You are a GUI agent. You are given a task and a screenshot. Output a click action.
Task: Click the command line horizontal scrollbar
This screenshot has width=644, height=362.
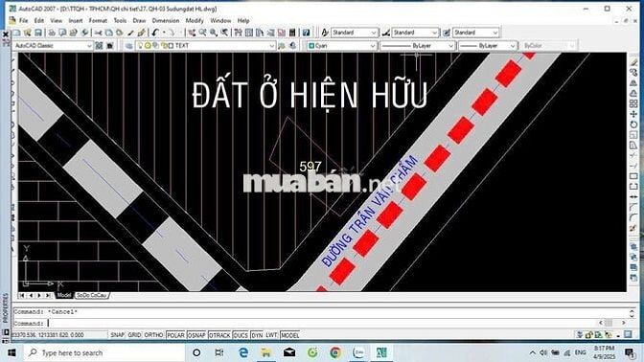(612, 323)
